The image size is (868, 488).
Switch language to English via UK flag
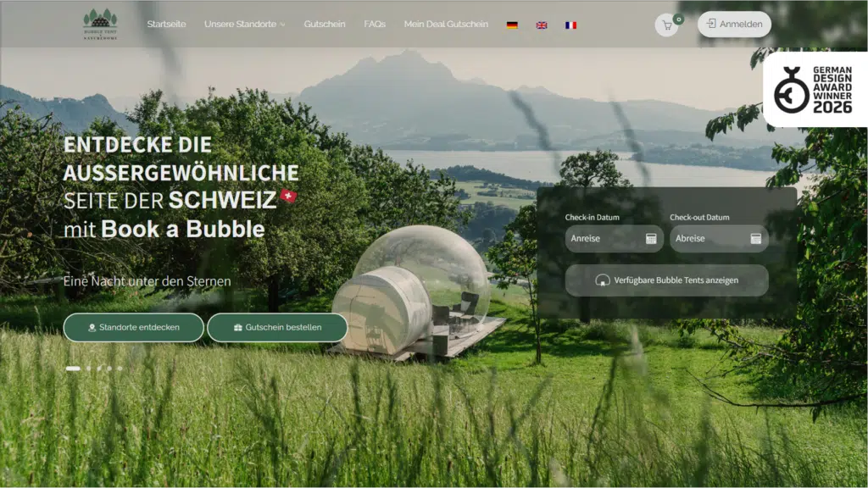[x=542, y=25]
